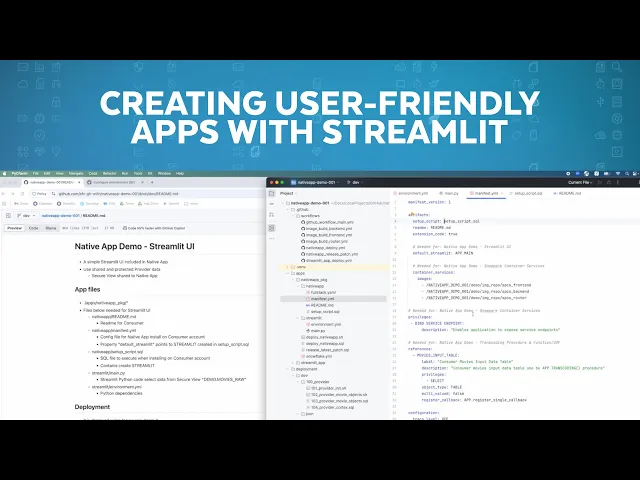
Task: Open the Pull Requests icon in PyCharm sidebar
Action: pyautogui.click(x=272, y=215)
